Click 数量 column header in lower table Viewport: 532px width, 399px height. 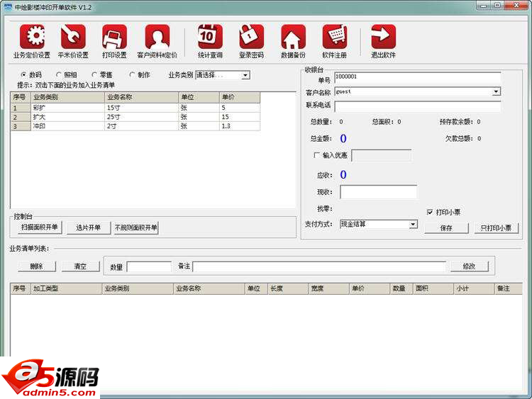point(401,288)
